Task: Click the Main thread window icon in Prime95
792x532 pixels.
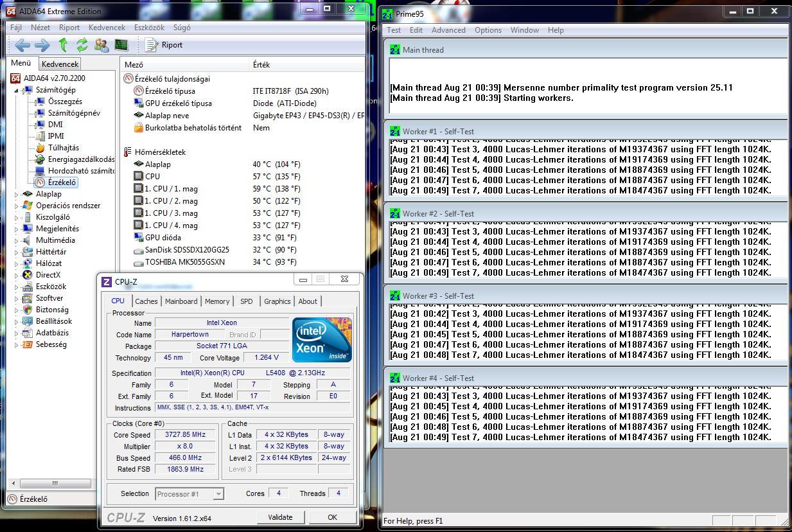Action: tap(395, 49)
